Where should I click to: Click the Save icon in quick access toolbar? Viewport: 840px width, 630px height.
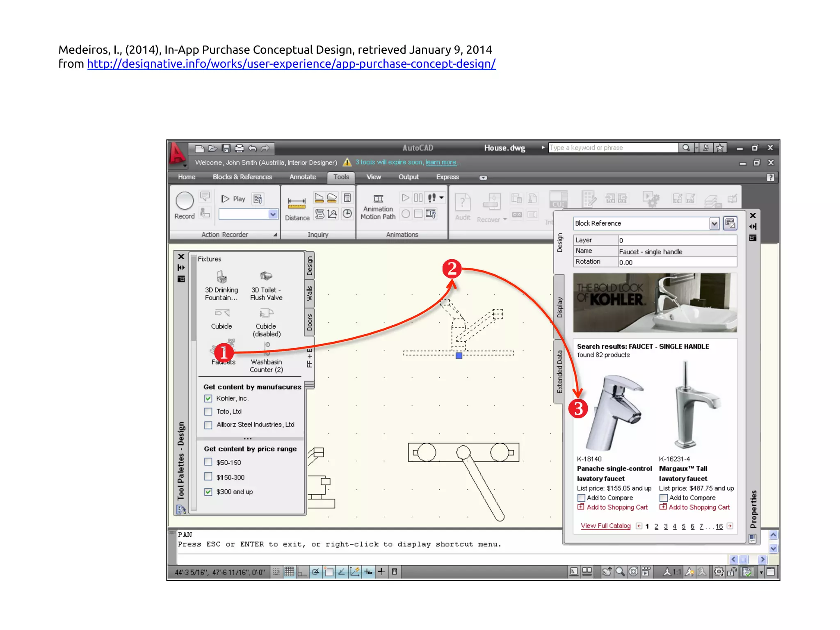pyautogui.click(x=226, y=148)
